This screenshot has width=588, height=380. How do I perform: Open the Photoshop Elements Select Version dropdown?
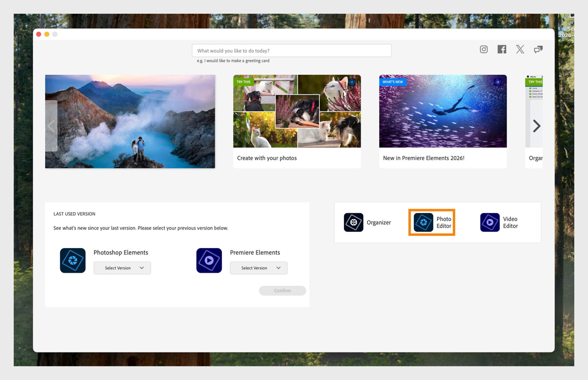122,268
